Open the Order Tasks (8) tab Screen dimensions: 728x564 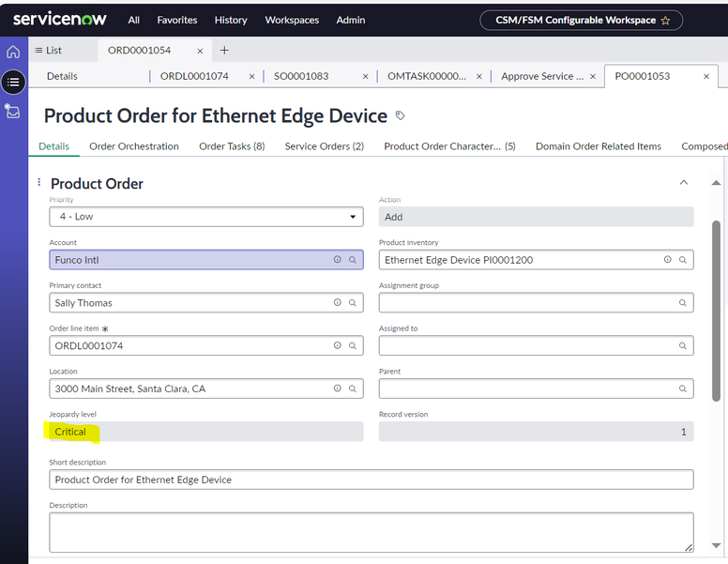(232, 146)
